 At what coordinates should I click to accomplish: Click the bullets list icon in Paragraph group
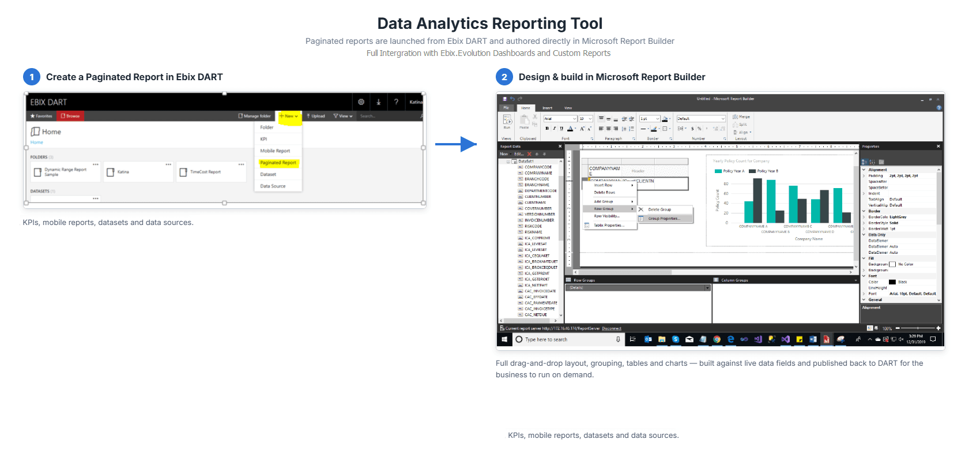point(624,129)
